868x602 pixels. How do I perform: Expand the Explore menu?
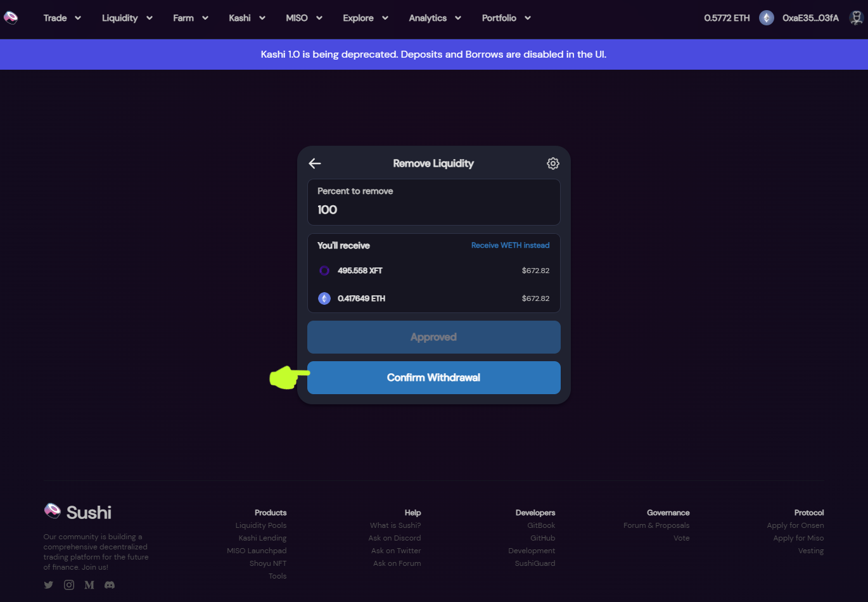pyautogui.click(x=366, y=18)
